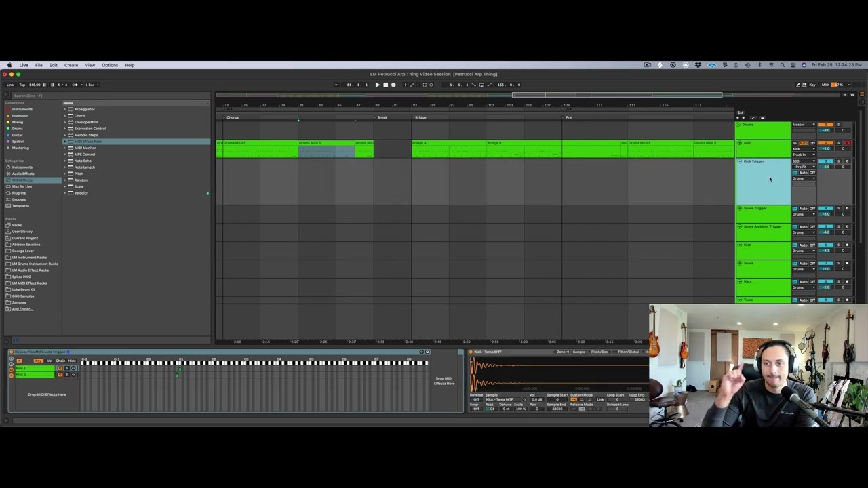Start playback with the Play button
Image resolution: width=868 pixels, height=488 pixels.
click(377, 85)
